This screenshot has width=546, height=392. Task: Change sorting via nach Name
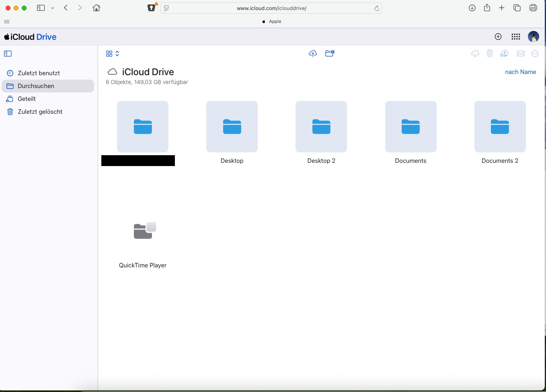tap(521, 72)
